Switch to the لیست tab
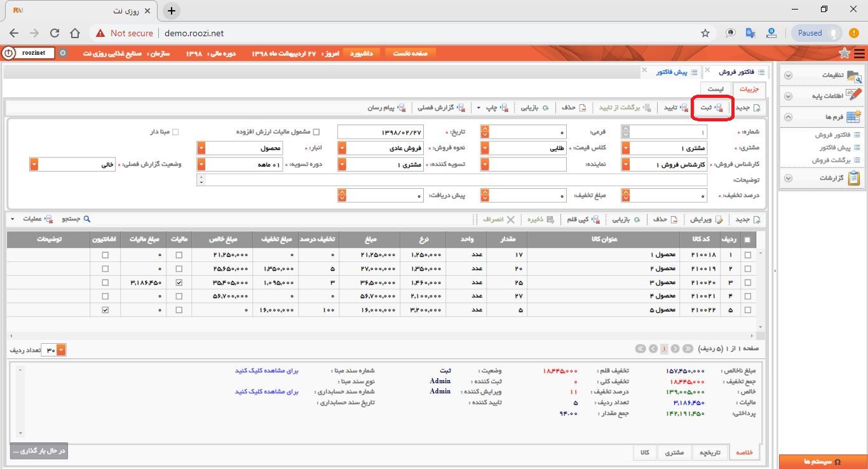 click(715, 90)
